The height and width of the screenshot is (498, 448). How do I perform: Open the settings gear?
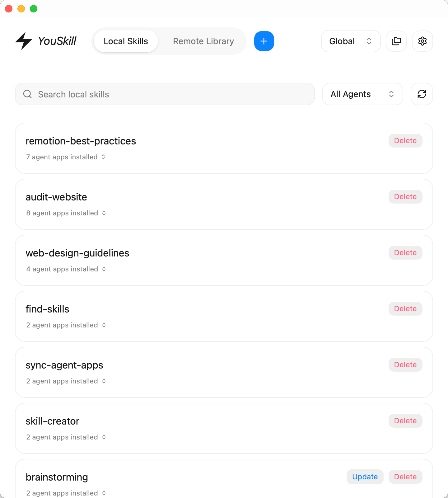point(422,41)
